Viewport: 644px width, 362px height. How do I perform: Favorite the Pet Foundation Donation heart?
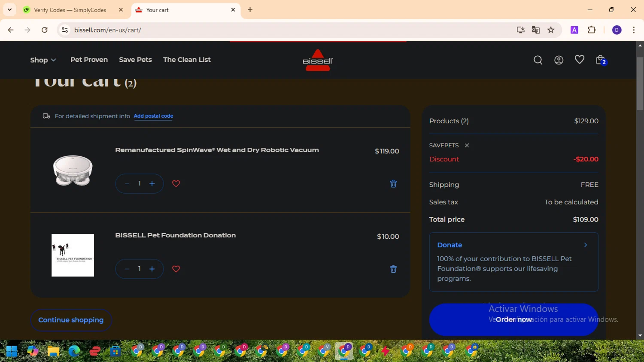click(x=176, y=269)
